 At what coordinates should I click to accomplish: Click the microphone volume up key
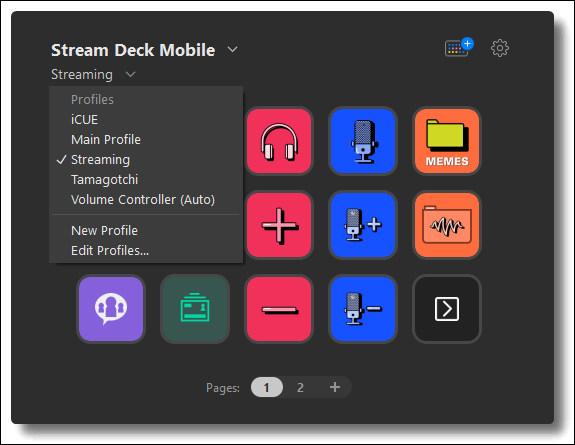click(x=363, y=225)
